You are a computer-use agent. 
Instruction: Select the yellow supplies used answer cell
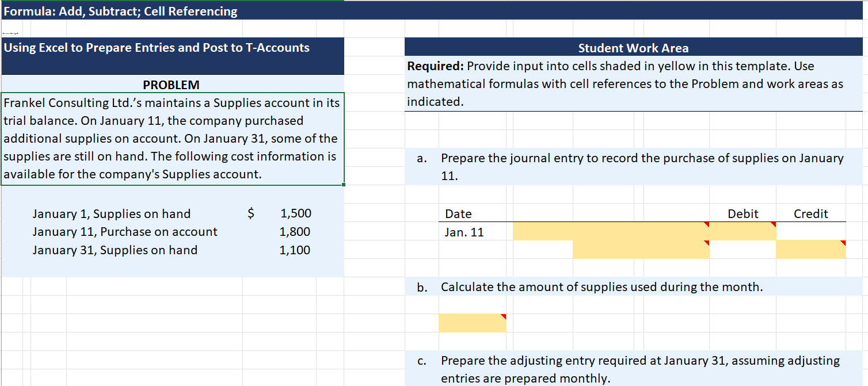point(472,323)
